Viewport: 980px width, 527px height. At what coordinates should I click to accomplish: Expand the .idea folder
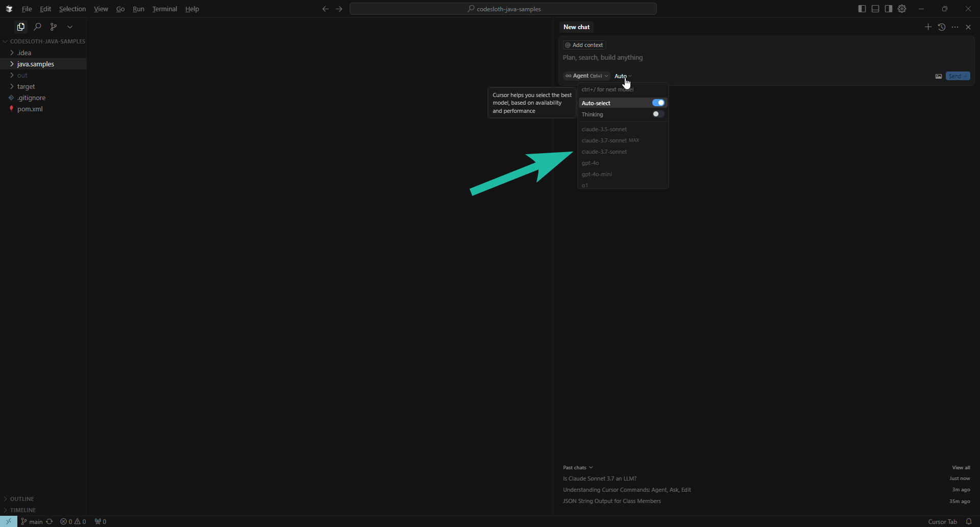coord(43,53)
